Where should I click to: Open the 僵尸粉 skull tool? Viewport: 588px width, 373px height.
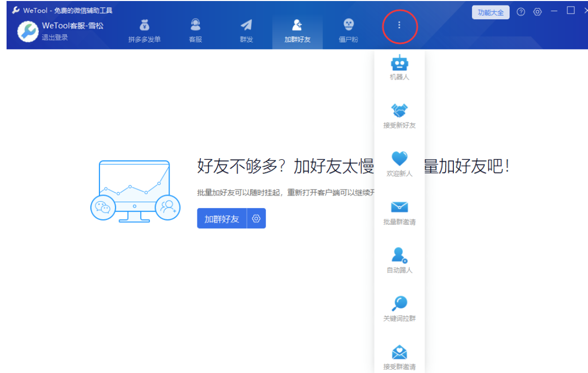[x=348, y=31]
